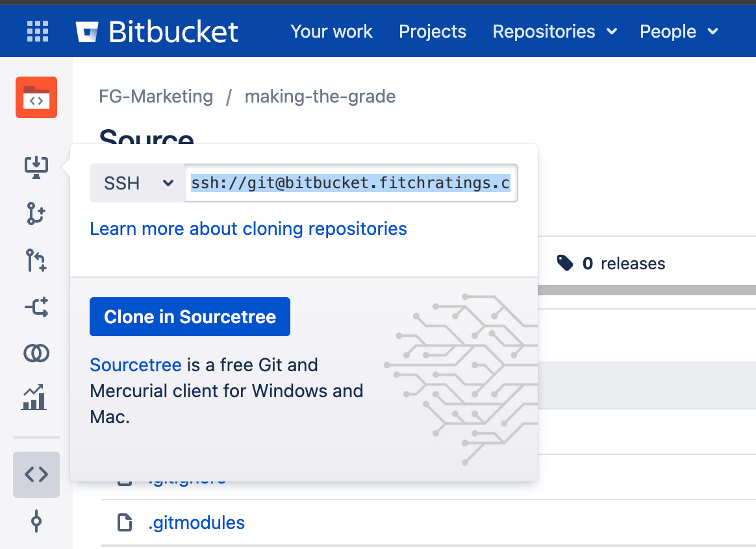Open Your work in the top nav
The height and width of the screenshot is (549, 756).
tap(331, 32)
